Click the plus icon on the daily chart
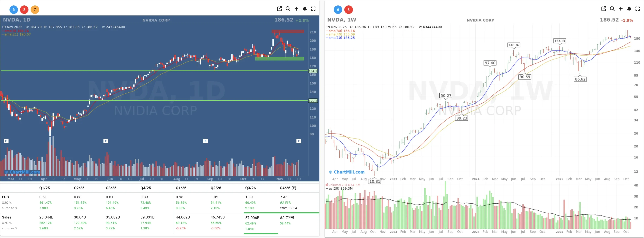 tap(297, 9)
